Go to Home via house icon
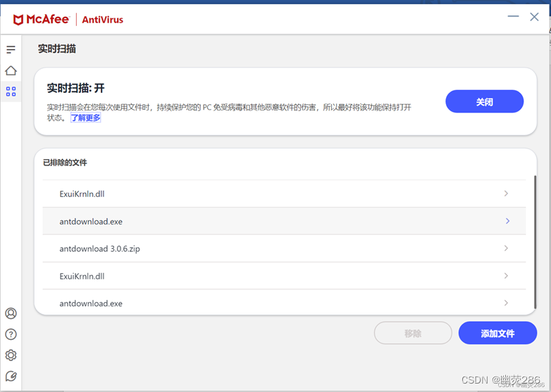The width and height of the screenshot is (551, 392). (11, 70)
